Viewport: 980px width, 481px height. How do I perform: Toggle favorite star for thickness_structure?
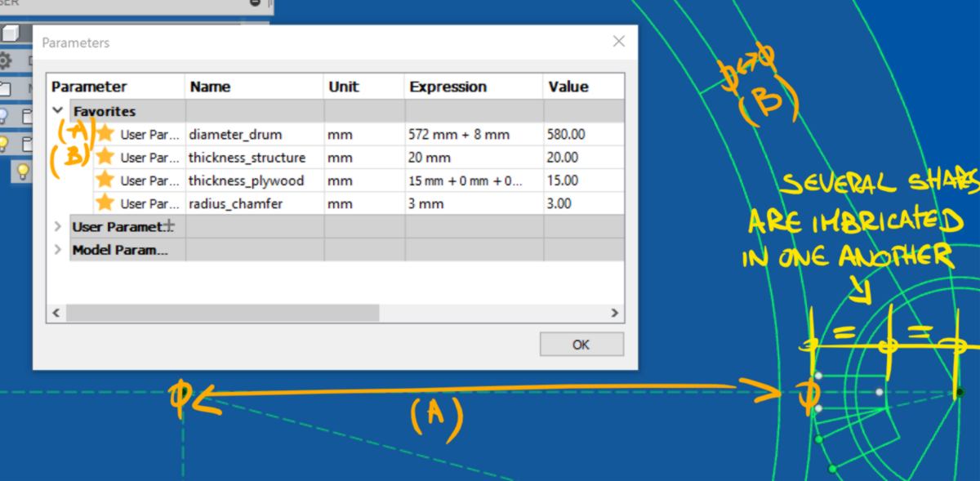coord(105,157)
